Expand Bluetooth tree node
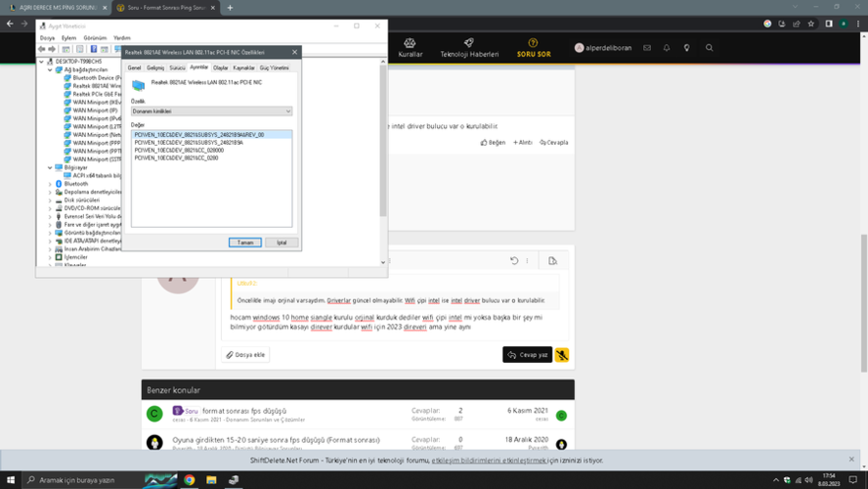The height and width of the screenshot is (489, 868). pos(50,184)
